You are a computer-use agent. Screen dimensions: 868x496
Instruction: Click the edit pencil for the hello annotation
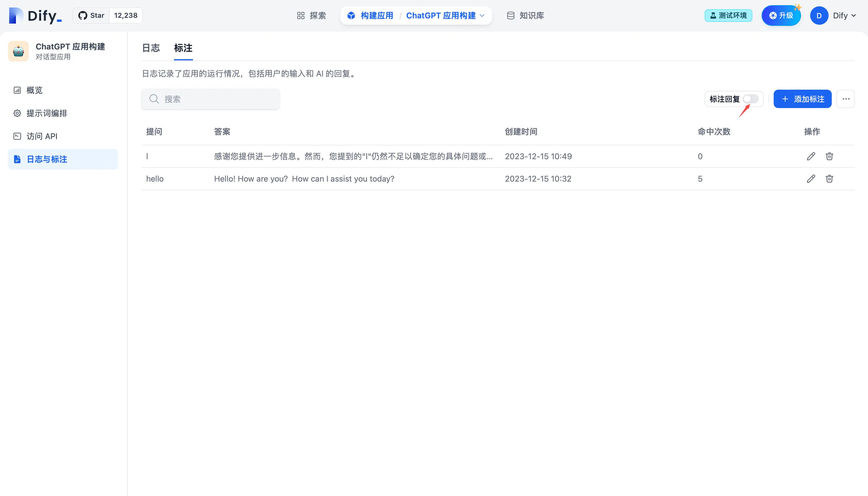point(811,178)
